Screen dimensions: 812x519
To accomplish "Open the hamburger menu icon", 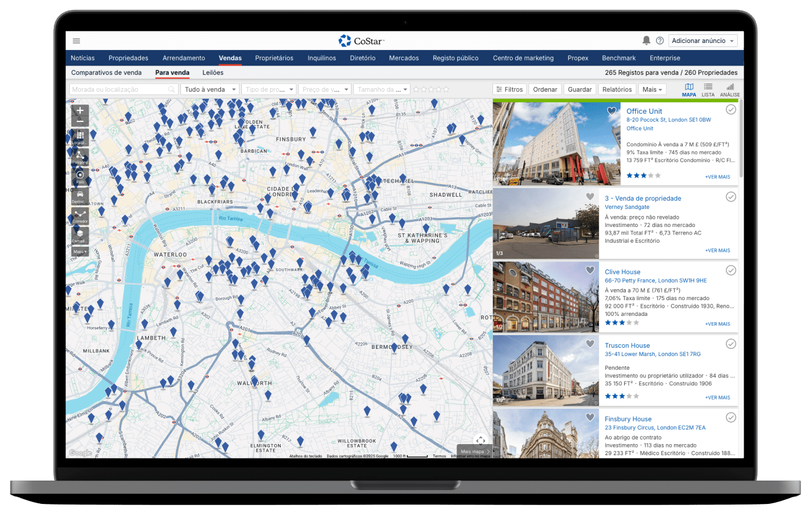I will [77, 41].
